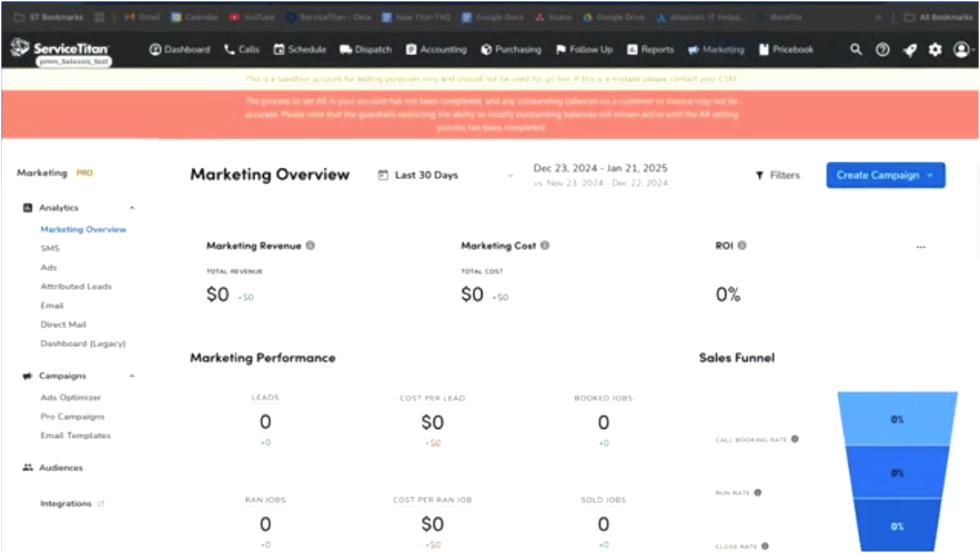Select Marketing in the top navigation

716,49
